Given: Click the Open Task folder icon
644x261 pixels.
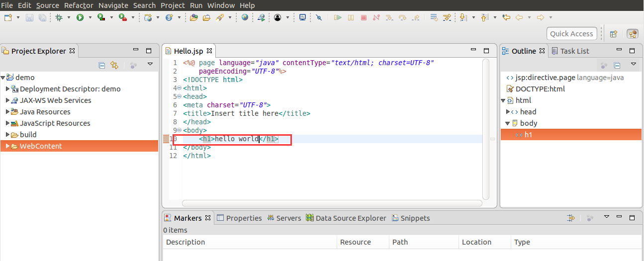Looking at the screenshot, I should click(206, 17).
